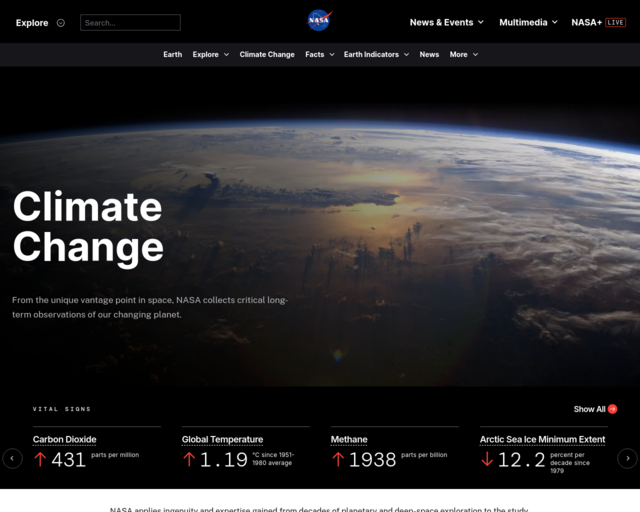
Task: Click the 431 carbon dioxide value
Action: point(69,460)
